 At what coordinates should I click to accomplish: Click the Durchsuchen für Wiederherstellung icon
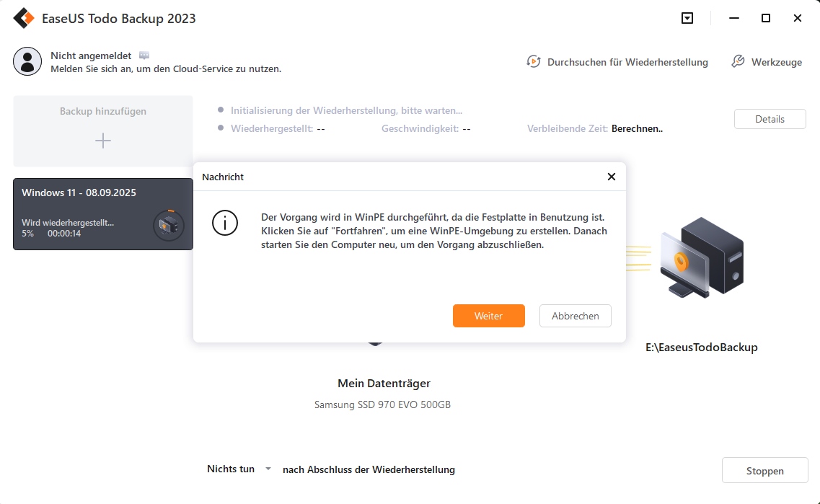[x=534, y=62]
